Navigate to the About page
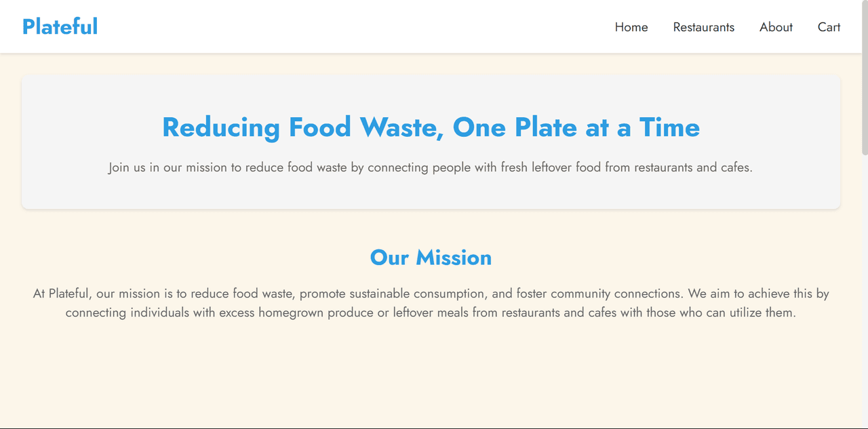 coord(776,27)
